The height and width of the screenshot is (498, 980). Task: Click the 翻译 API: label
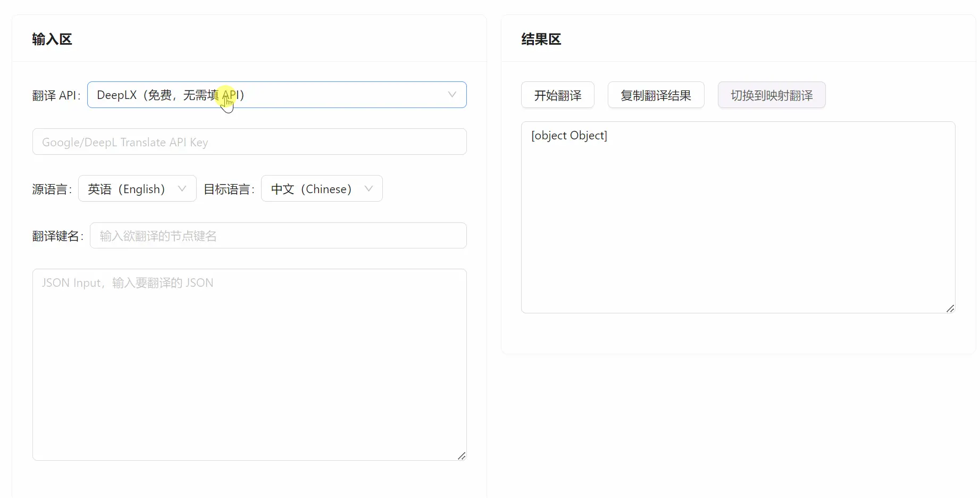[x=56, y=95]
